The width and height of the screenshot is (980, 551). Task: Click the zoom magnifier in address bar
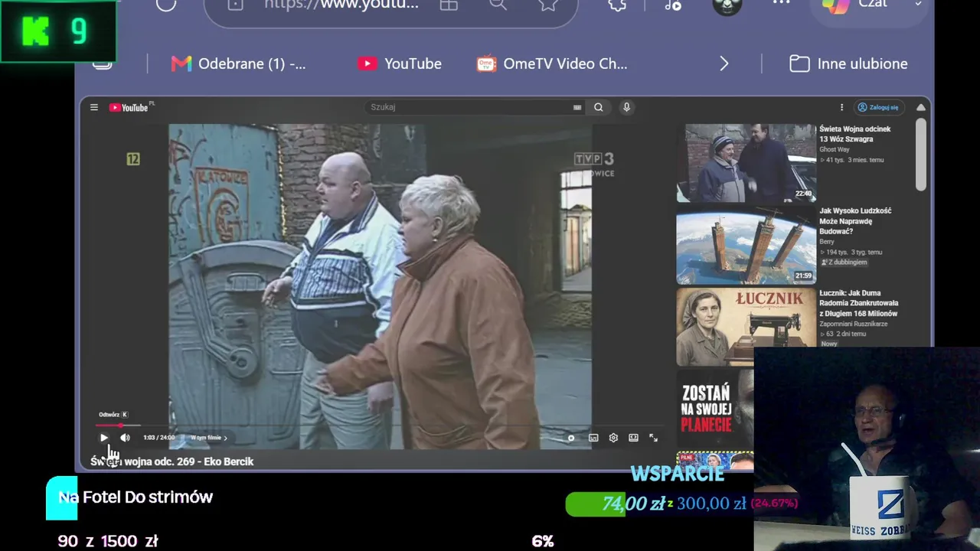(498, 5)
